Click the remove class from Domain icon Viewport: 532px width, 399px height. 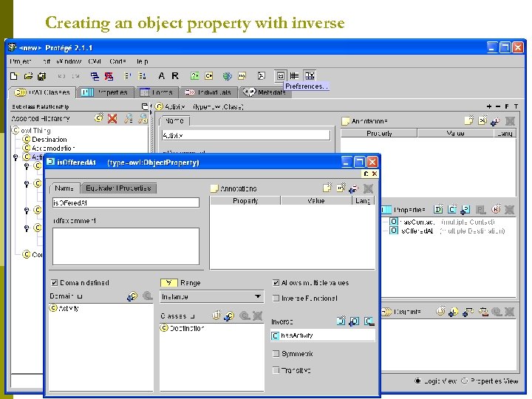[147, 296]
